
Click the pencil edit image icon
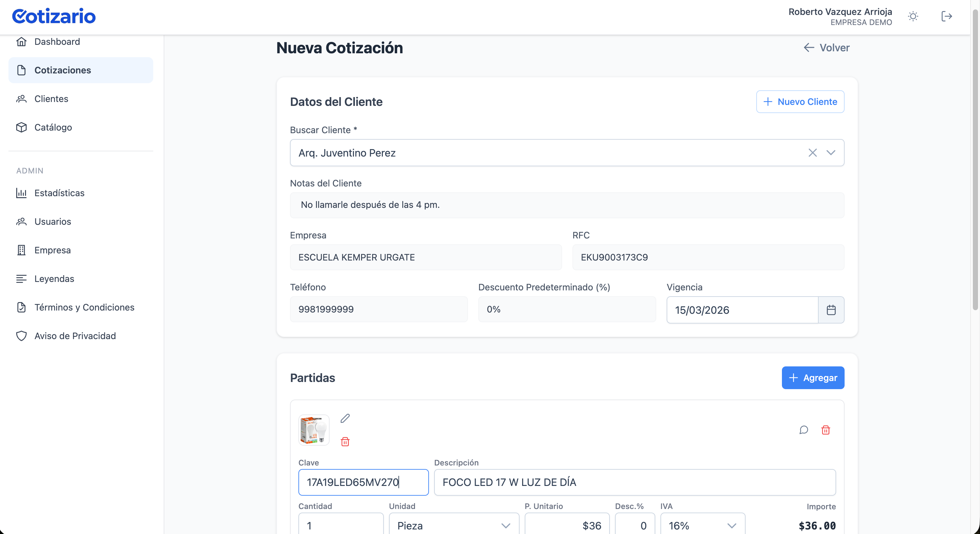[x=345, y=418]
